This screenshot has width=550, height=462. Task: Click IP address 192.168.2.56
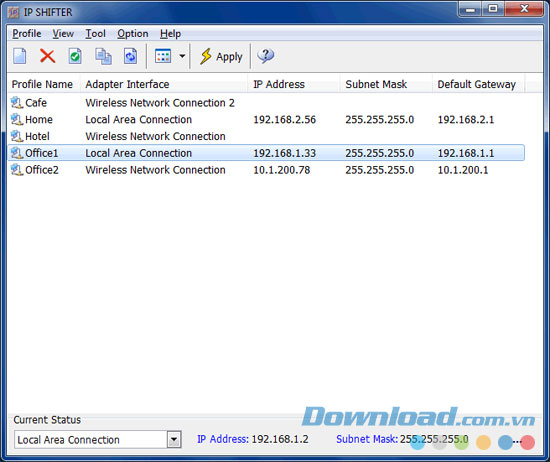284,120
